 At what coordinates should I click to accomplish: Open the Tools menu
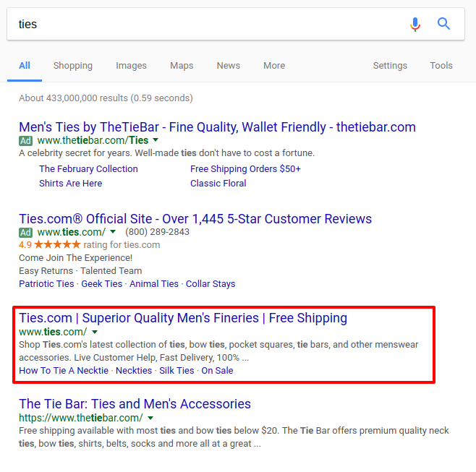[x=441, y=66]
